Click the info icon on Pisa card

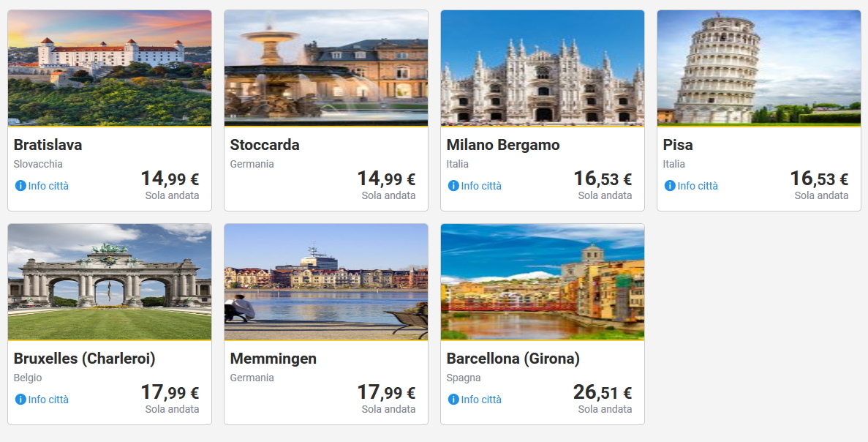[x=670, y=186]
